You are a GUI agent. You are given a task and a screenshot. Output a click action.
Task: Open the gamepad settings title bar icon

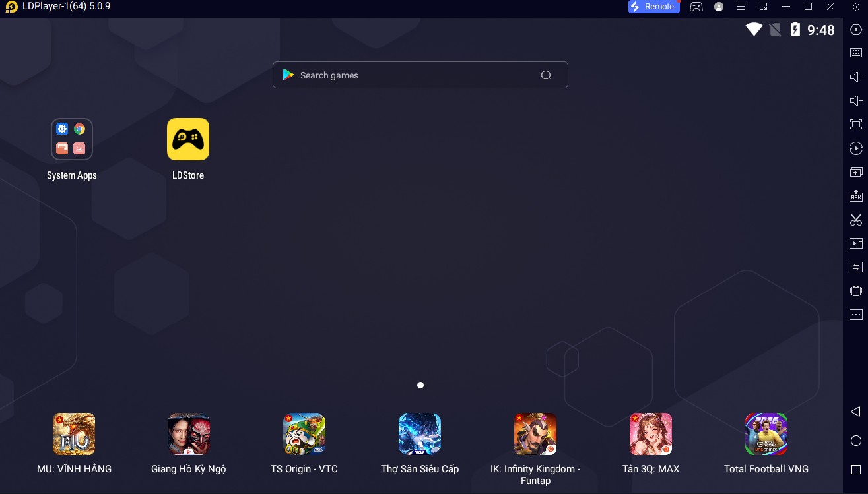click(x=696, y=7)
